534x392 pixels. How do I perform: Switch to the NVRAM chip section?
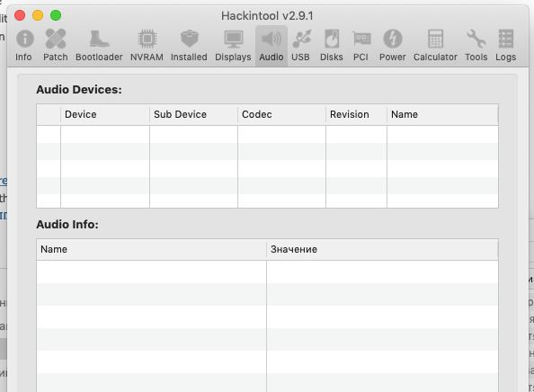147,45
